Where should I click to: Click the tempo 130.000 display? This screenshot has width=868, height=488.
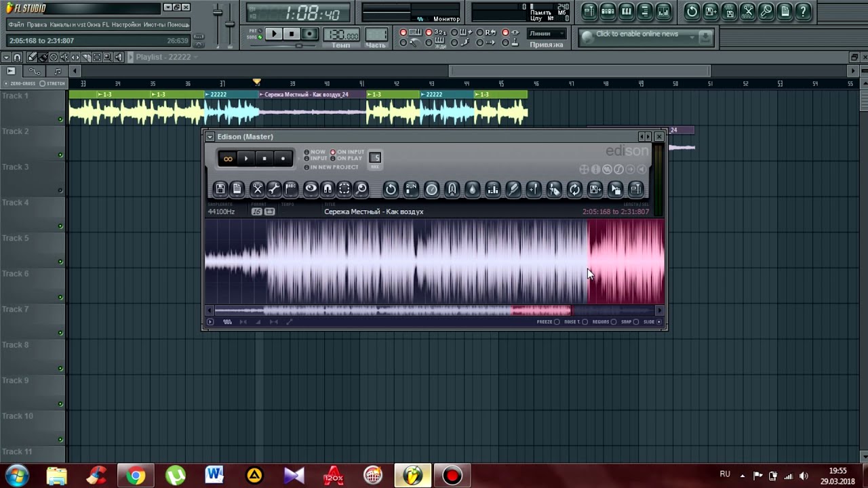pyautogui.click(x=342, y=35)
